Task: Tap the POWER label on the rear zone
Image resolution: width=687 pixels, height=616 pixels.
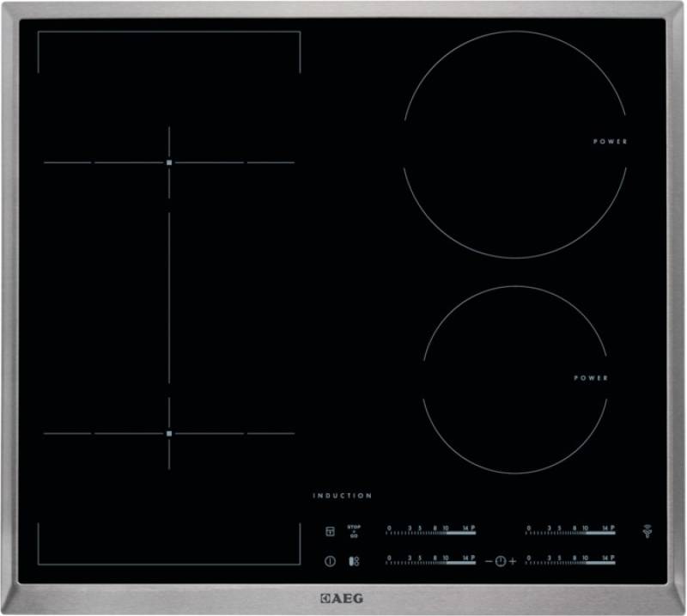Action: click(610, 142)
